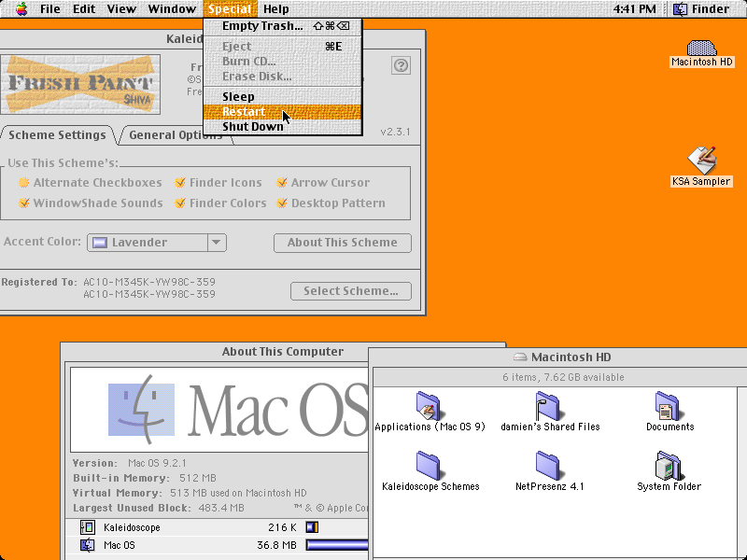Screen dimensions: 747x560
Task: Click the 'Mac OS 9.2.1' version text
Action: (157, 463)
